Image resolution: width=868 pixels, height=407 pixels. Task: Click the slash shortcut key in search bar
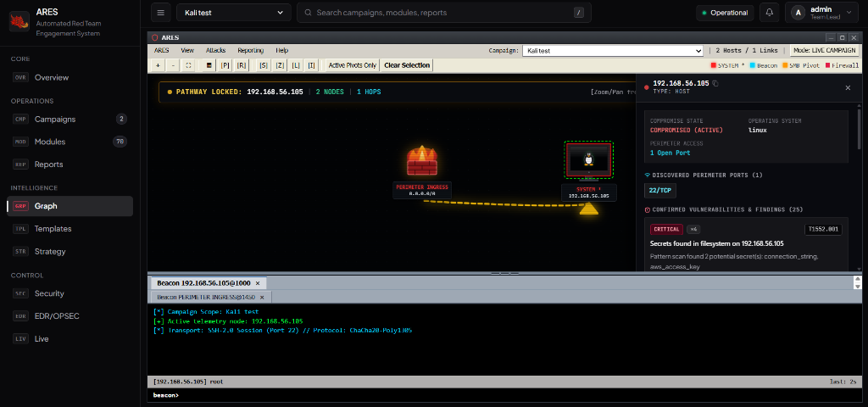coord(578,13)
